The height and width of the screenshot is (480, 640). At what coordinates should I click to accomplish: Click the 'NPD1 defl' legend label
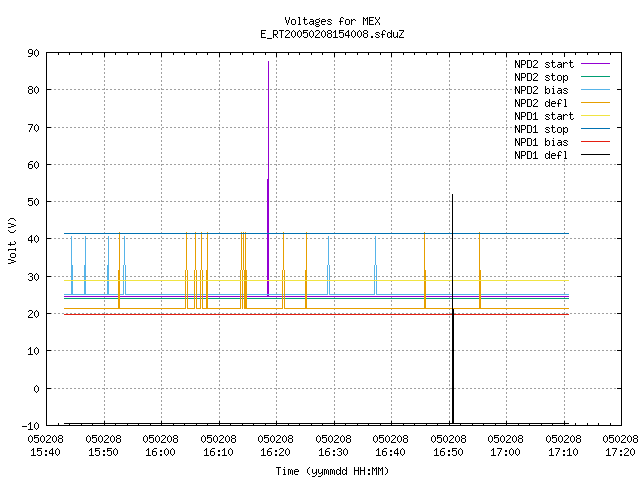point(541,156)
